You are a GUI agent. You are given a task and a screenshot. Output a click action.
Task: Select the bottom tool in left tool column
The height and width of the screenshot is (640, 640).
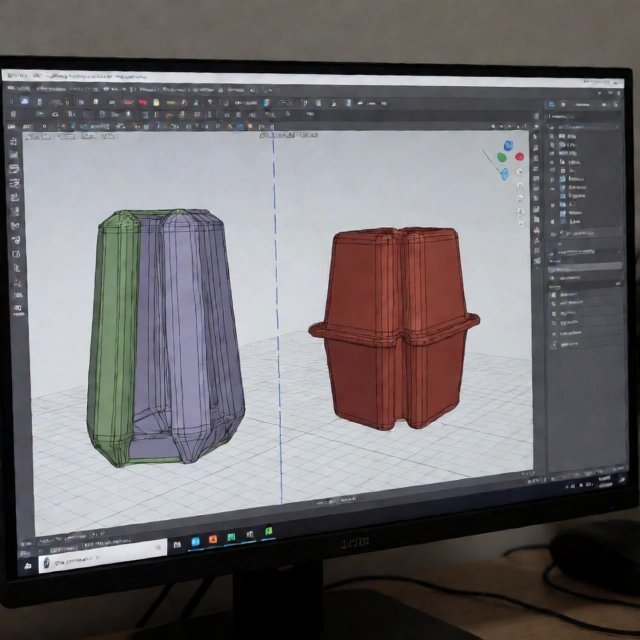coord(18,308)
